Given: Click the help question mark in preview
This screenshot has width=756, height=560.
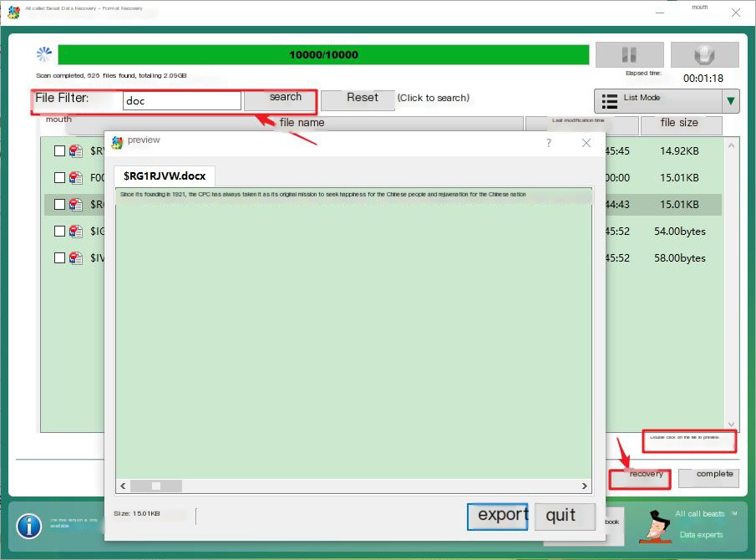Looking at the screenshot, I should click(549, 143).
